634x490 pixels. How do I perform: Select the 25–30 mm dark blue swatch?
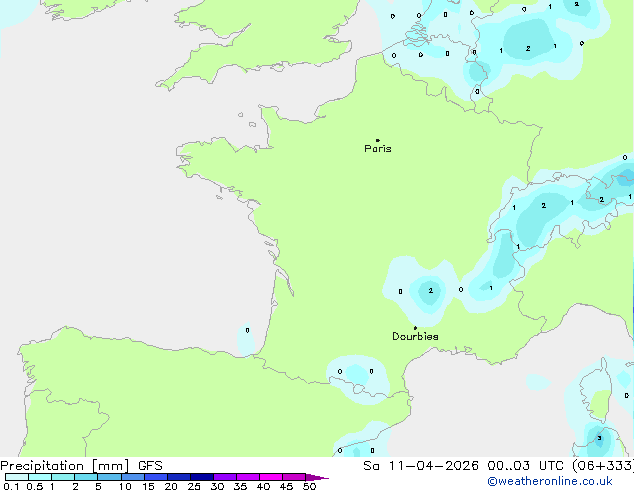(202, 477)
